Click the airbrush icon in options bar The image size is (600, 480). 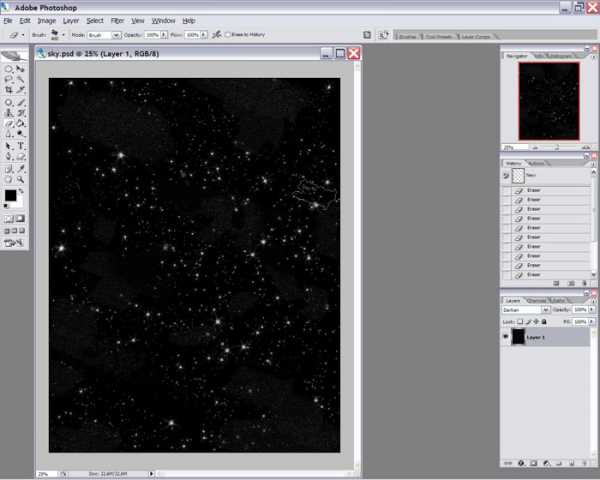(217, 34)
